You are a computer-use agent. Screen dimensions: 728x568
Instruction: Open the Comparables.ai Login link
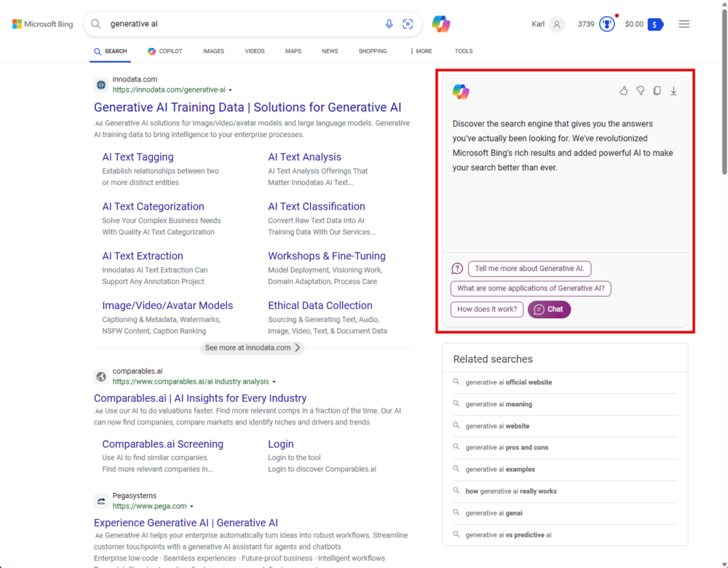pyautogui.click(x=281, y=444)
